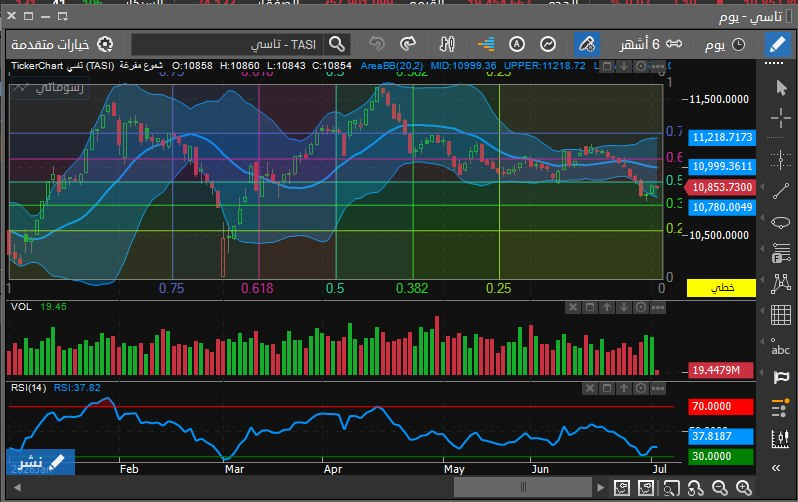
Task: Open خيارات متقدمة advanced options
Action: pyautogui.click(x=50, y=45)
